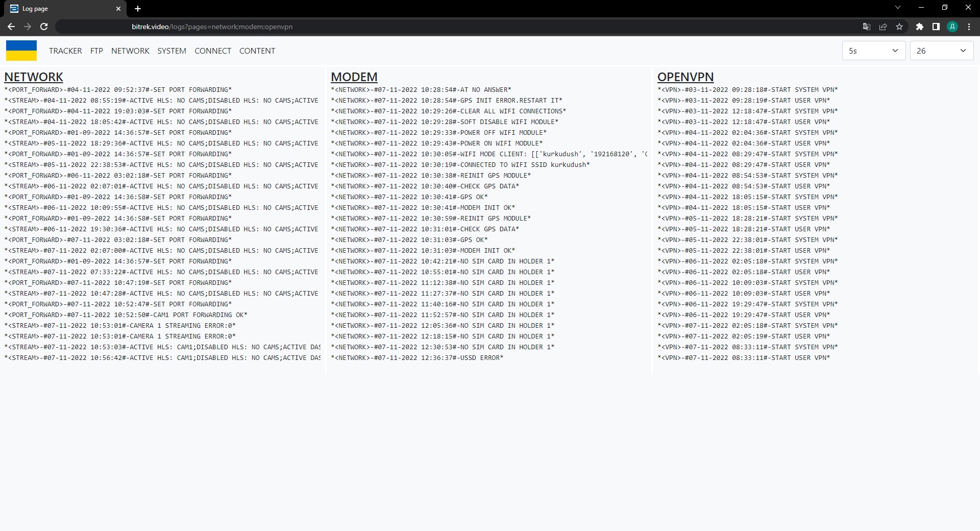The height and width of the screenshot is (531, 980).
Task: Go back to the previous page
Action: click(x=11, y=27)
